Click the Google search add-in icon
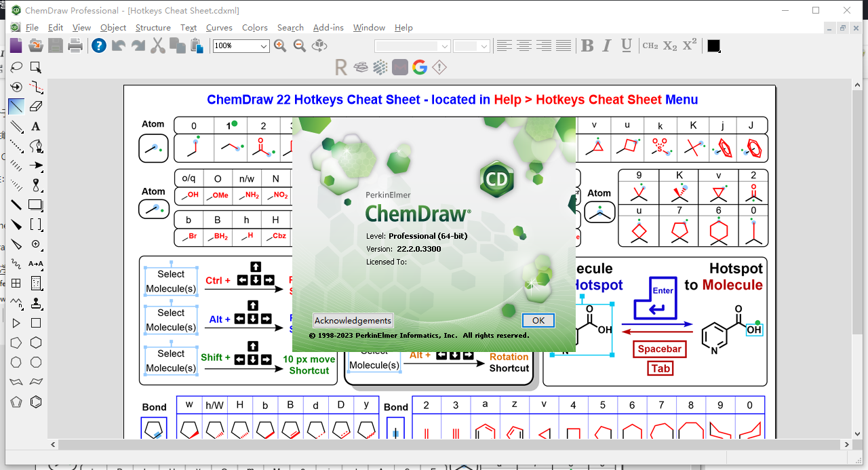This screenshot has height=470, width=868. 420,67
